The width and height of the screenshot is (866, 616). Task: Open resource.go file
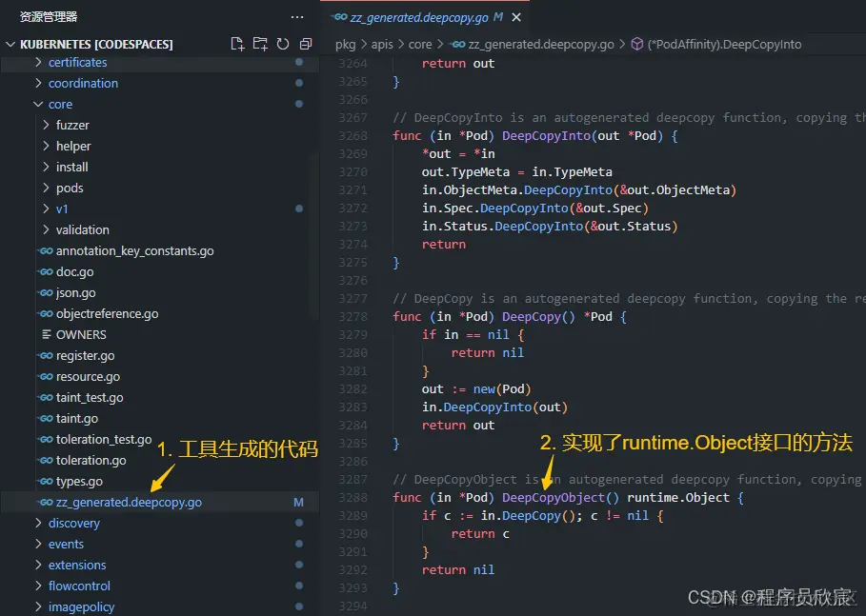tap(88, 377)
